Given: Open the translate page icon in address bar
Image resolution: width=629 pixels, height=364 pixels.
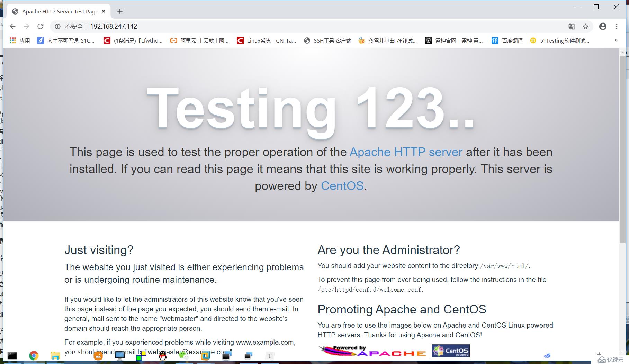Looking at the screenshot, I should [572, 26].
